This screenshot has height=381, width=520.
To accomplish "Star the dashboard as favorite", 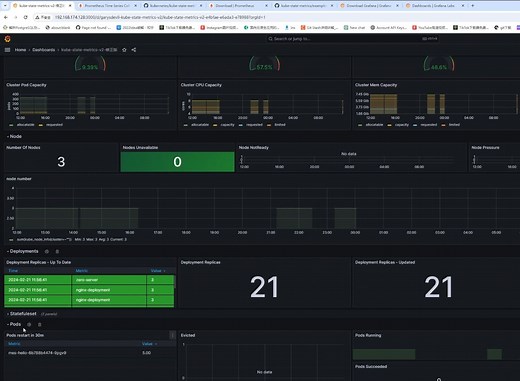I will tap(124, 50).
